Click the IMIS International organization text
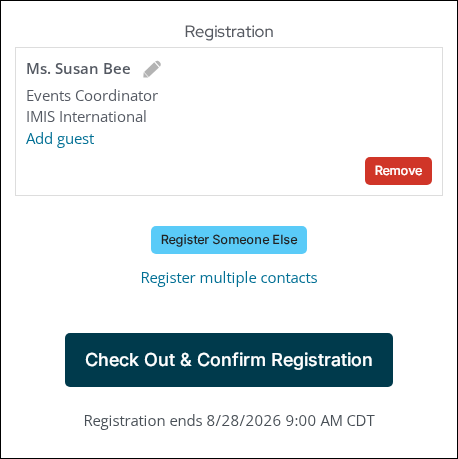The height and width of the screenshot is (459, 458). [x=86, y=117]
